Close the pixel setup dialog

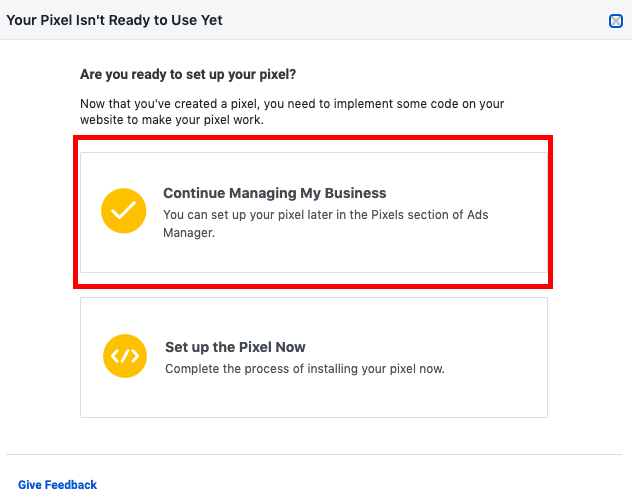[616, 21]
